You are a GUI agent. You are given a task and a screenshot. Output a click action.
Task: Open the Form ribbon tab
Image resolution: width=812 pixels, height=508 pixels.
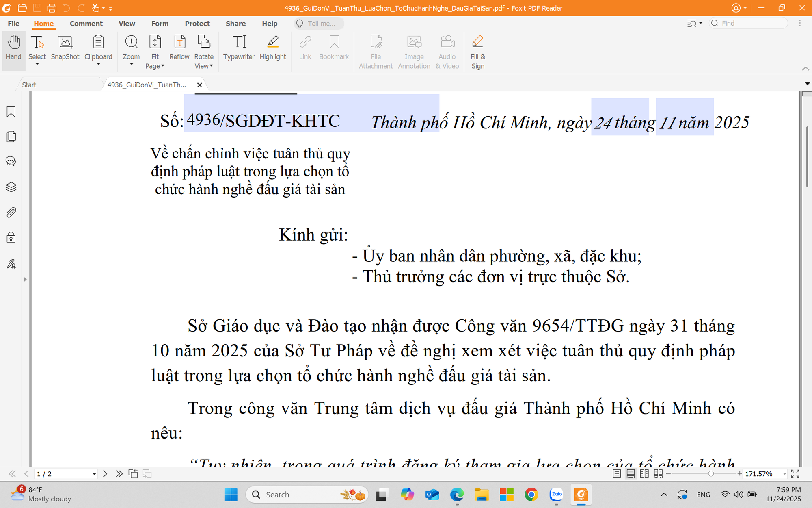tap(160, 24)
